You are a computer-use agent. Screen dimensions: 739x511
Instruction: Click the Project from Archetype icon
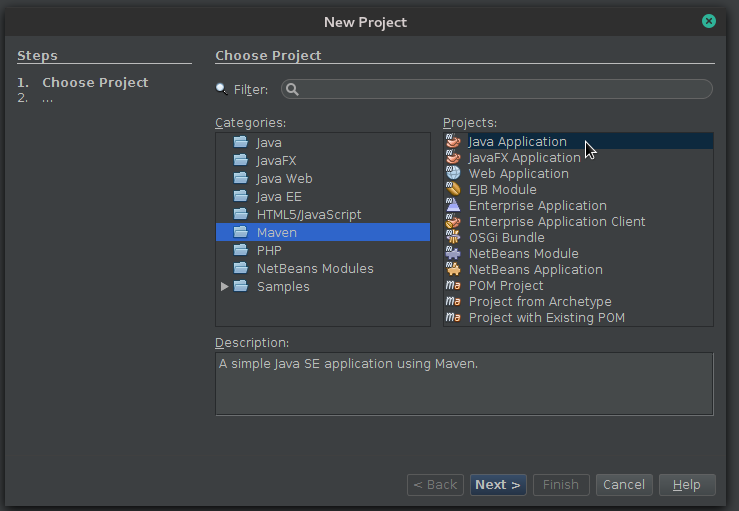click(x=453, y=302)
